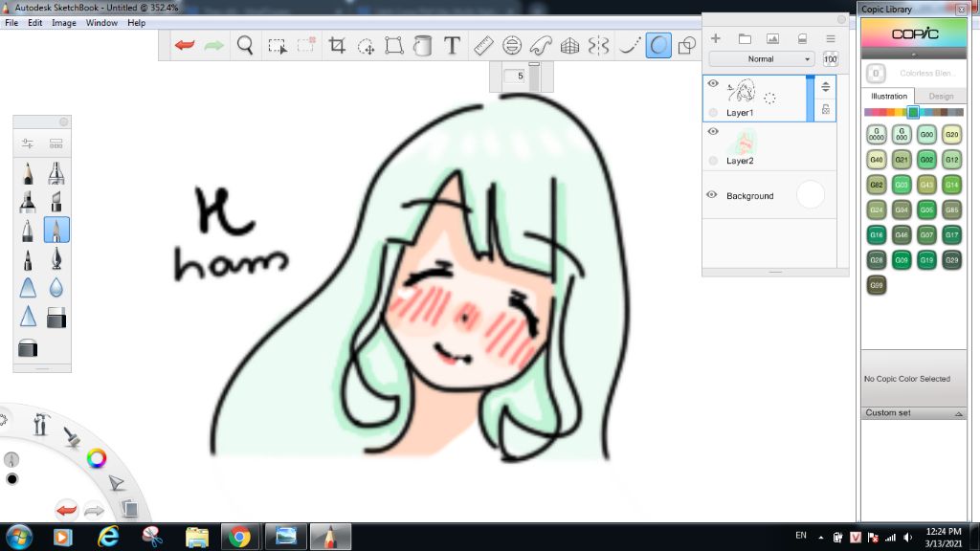Image resolution: width=980 pixels, height=551 pixels.
Task: Open the File menu
Action: point(11,23)
